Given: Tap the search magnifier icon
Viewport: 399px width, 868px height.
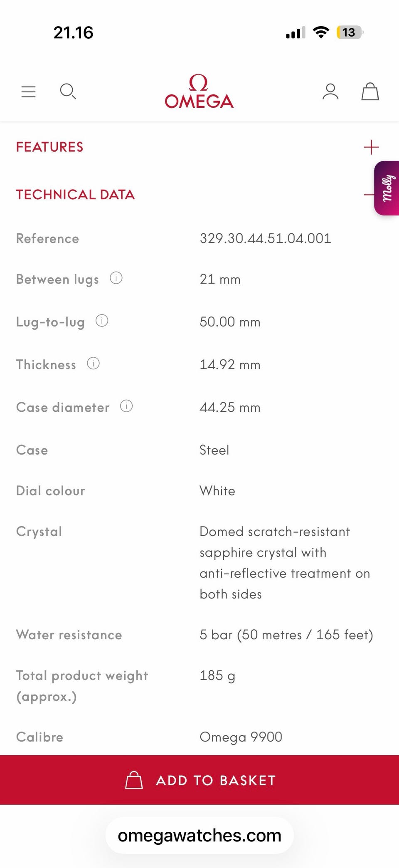Looking at the screenshot, I should pyautogui.click(x=68, y=91).
